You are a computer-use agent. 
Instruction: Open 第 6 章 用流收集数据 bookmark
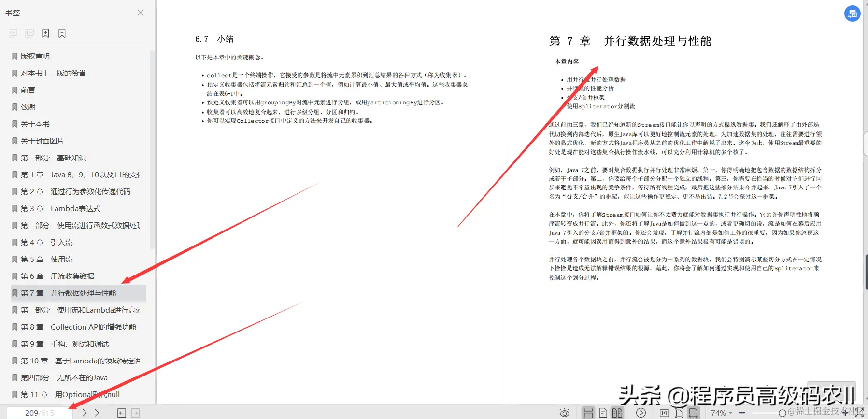(x=78, y=276)
